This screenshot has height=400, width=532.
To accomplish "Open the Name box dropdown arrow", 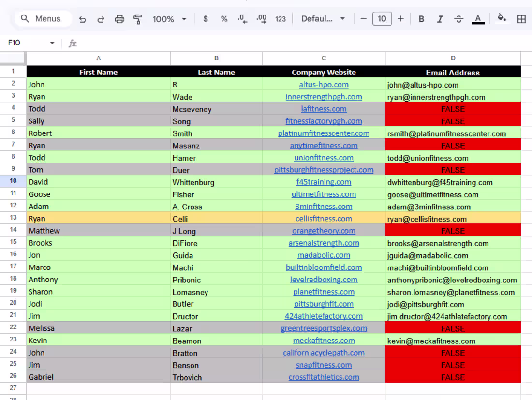I will 52,43.
